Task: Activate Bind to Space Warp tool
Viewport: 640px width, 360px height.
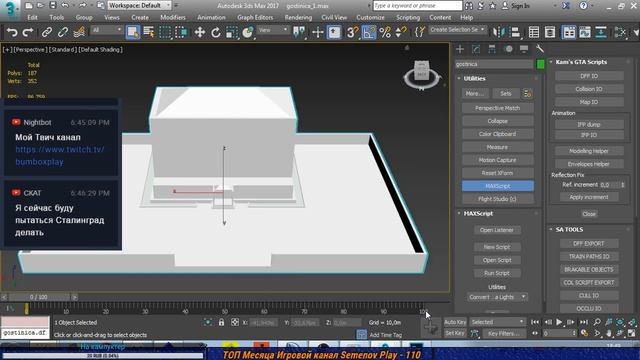Action: tap(79, 32)
